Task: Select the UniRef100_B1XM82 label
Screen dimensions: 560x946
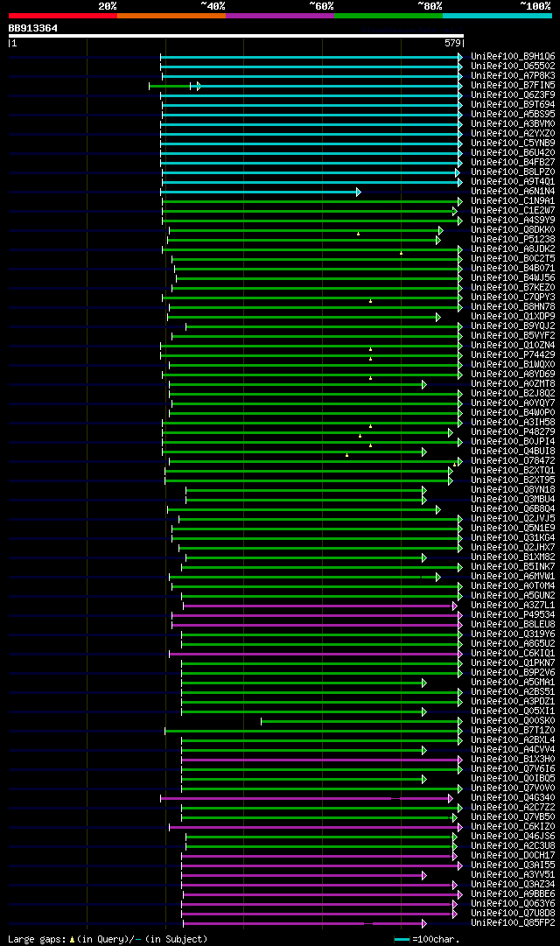Action: point(513,557)
